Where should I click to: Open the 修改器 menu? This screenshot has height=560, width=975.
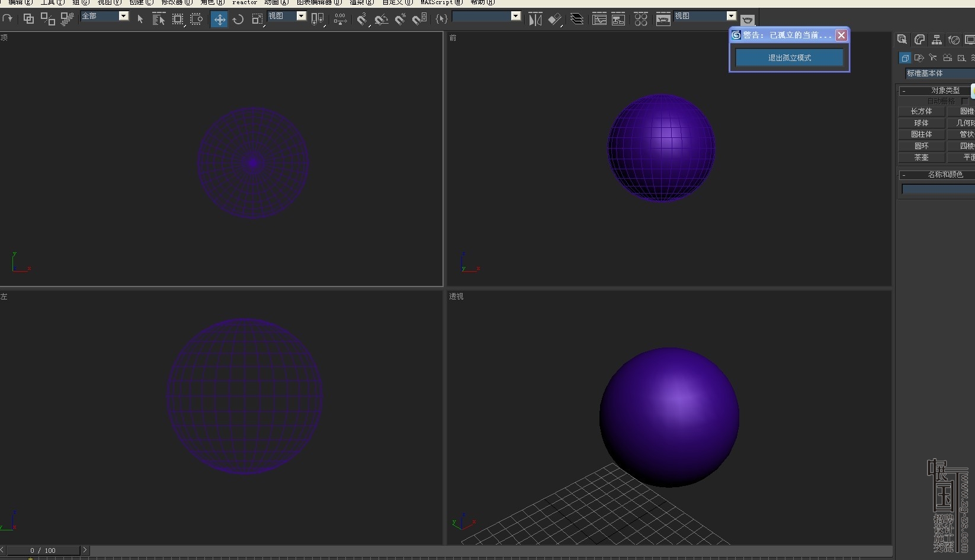(177, 2)
